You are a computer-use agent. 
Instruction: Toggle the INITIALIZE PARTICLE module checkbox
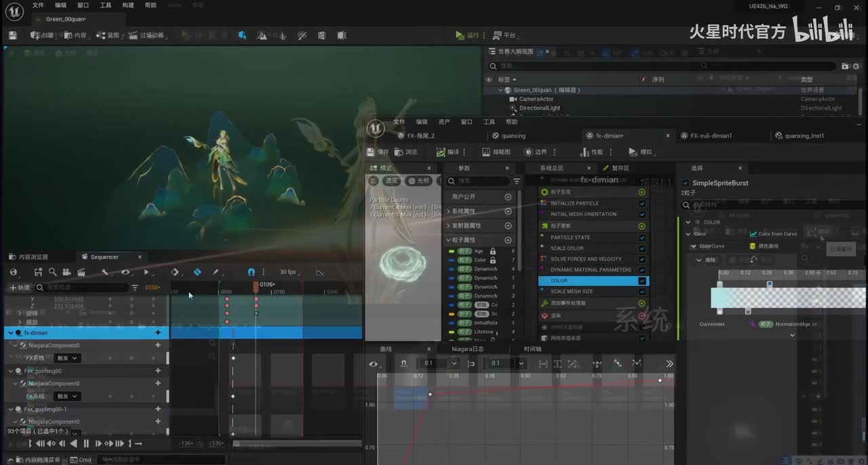point(642,203)
